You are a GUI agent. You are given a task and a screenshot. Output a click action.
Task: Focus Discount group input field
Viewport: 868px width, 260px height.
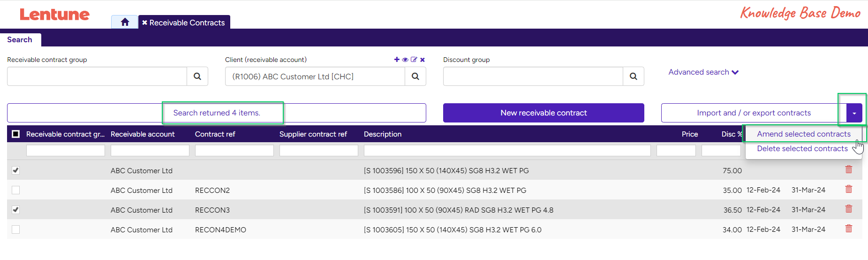(533, 76)
